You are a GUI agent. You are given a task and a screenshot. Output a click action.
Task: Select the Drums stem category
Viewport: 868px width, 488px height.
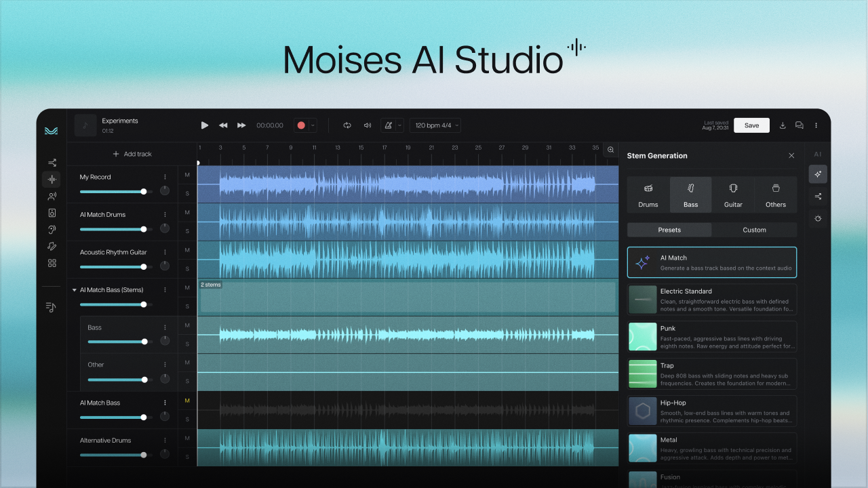pyautogui.click(x=648, y=195)
